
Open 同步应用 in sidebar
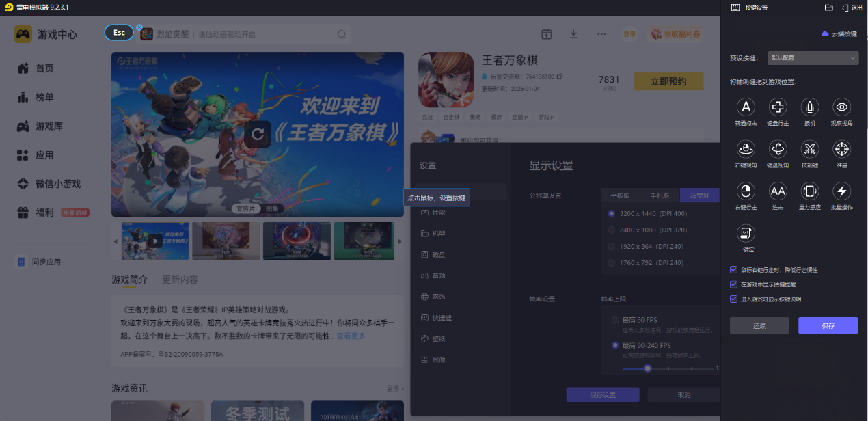39,262
